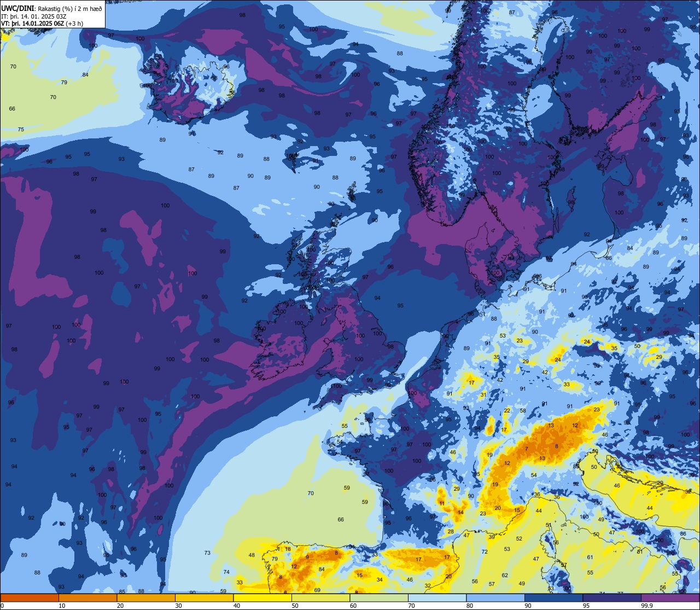Click the '62' humidity value on the map
The width and height of the screenshot is (700, 610).
[505, 575]
